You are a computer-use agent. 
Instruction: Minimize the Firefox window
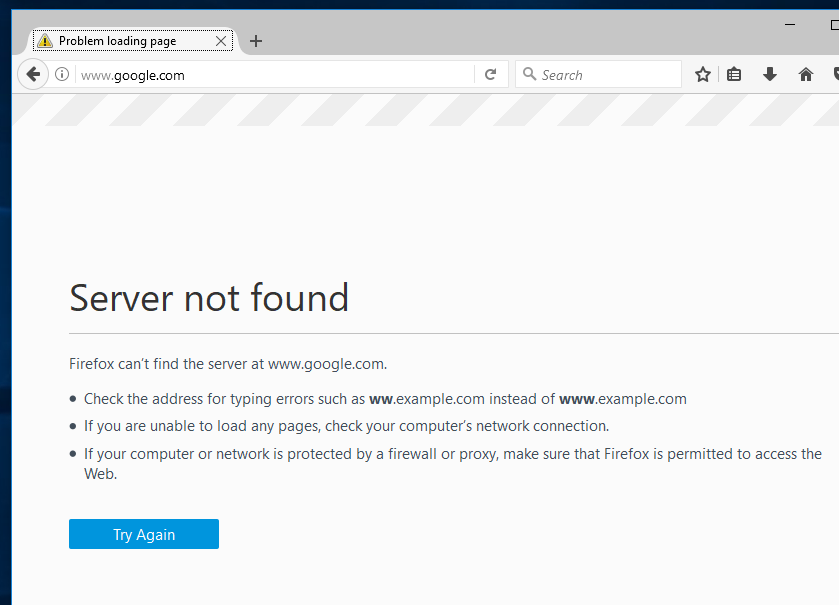(789, 24)
